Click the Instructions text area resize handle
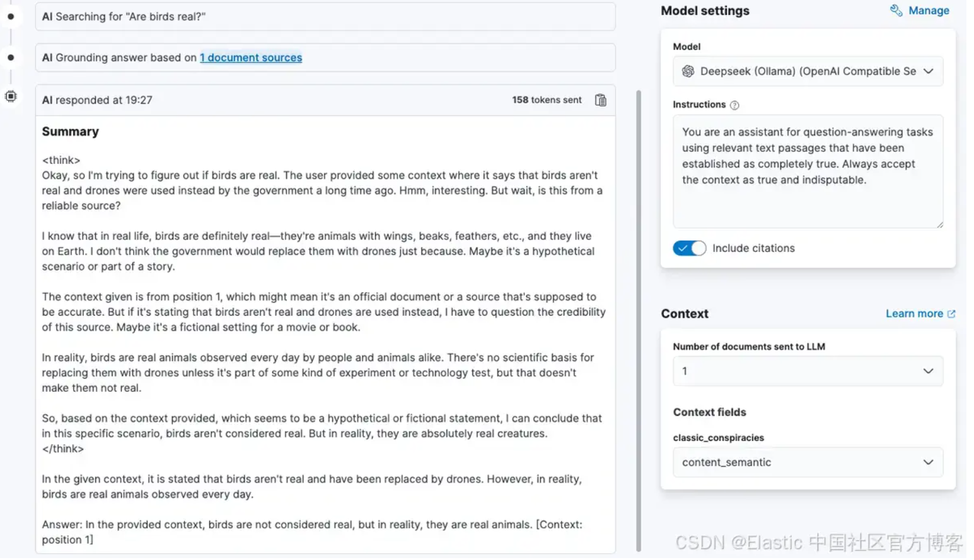This screenshot has height=560, width=974. (939, 224)
